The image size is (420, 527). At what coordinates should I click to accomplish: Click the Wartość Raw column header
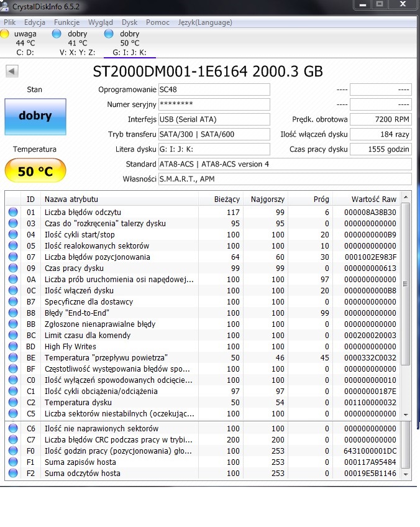click(367, 199)
